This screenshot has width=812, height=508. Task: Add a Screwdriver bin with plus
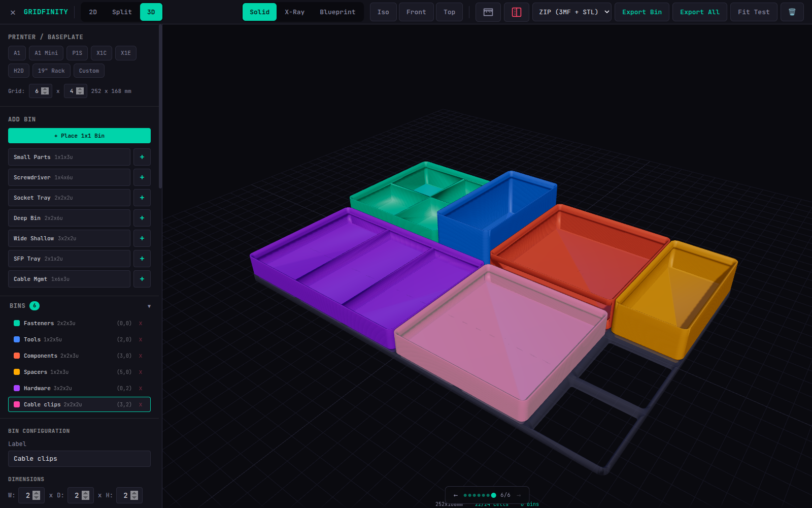(142, 177)
